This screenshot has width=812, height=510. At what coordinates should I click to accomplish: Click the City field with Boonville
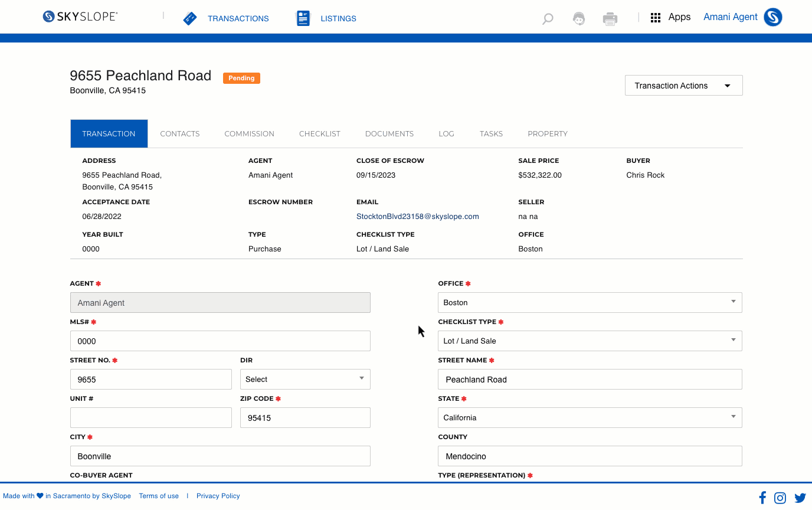click(x=220, y=456)
